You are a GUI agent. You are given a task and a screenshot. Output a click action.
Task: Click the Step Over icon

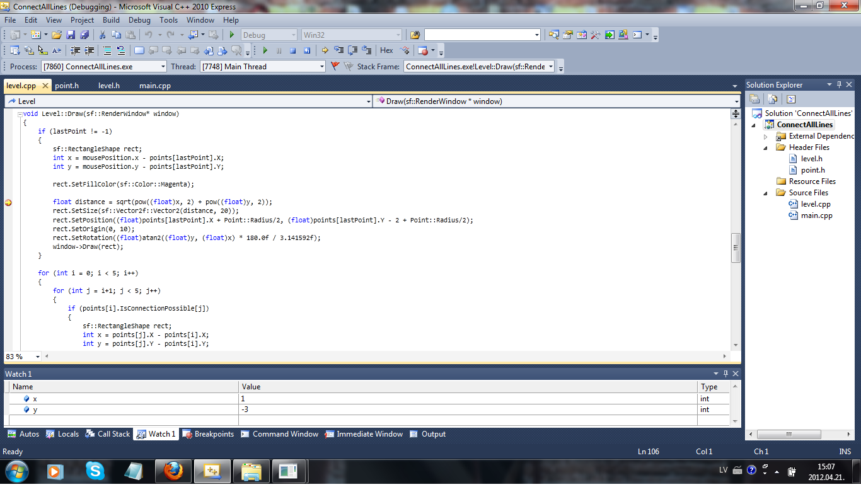point(352,50)
